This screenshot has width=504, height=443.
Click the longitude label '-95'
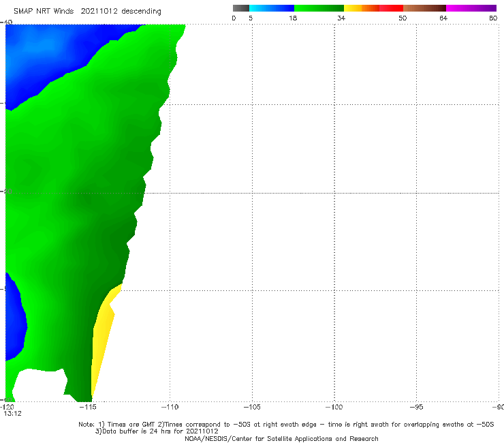417,407
